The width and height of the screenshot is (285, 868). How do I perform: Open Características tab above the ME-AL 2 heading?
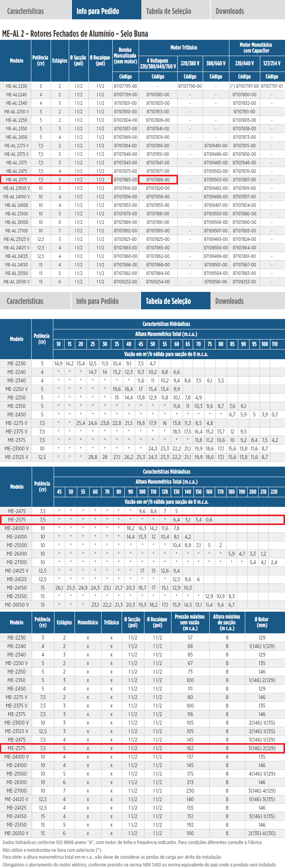pyautogui.click(x=25, y=11)
